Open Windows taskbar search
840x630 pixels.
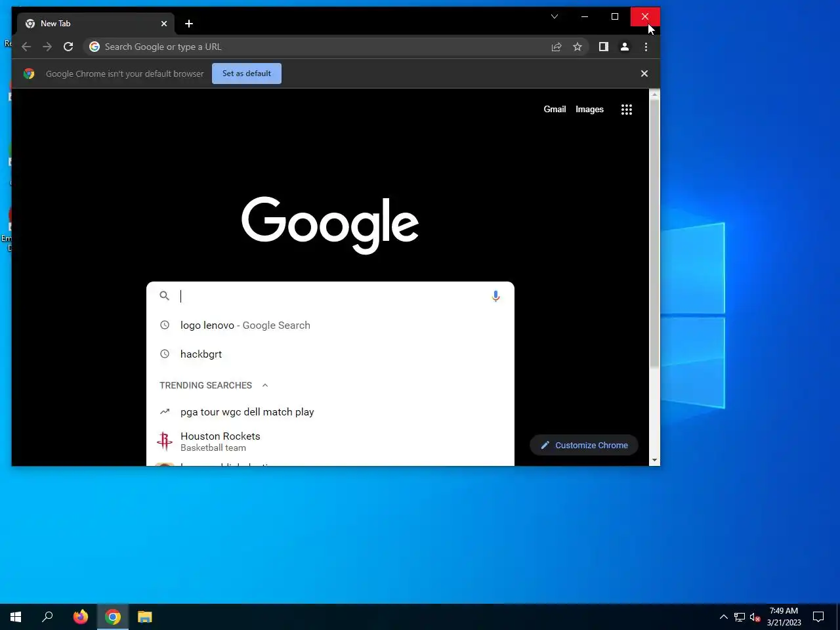[47, 617]
